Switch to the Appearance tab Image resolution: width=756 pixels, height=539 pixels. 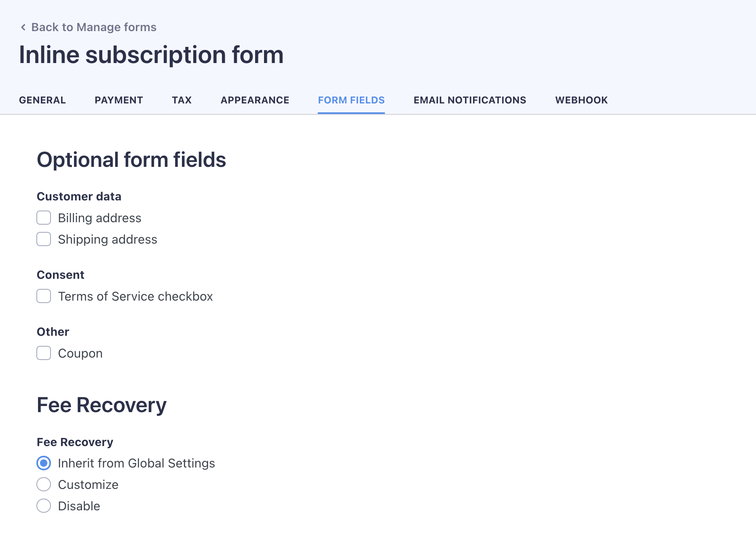tap(255, 100)
